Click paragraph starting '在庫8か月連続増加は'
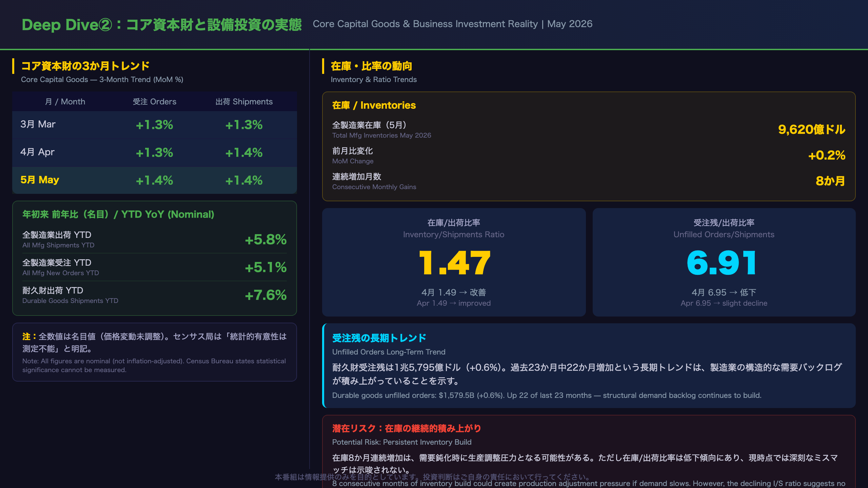Viewport: 868px width, 488px height. coord(585,464)
